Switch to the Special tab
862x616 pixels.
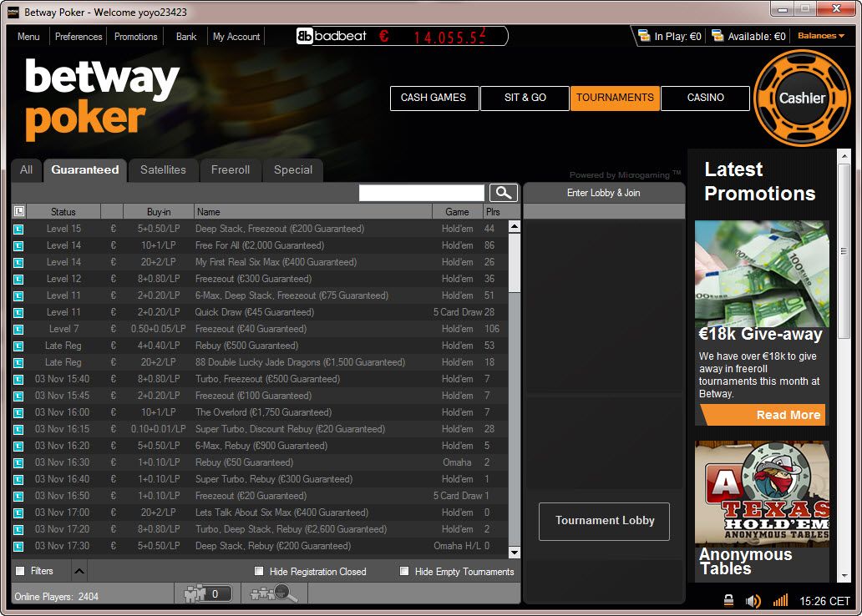point(293,169)
